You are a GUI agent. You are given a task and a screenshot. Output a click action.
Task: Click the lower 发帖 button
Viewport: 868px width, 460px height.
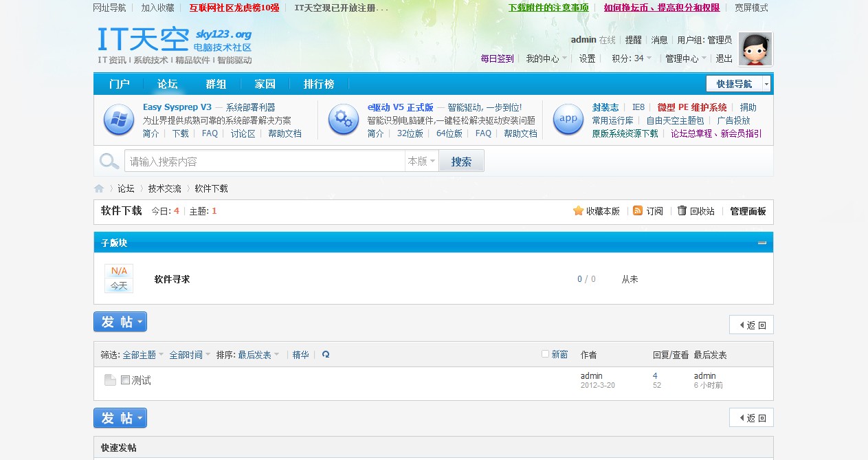120,418
